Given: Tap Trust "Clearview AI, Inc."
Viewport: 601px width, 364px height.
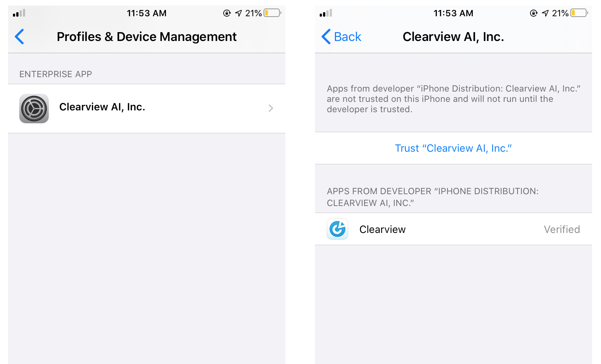Looking at the screenshot, I should [454, 148].
